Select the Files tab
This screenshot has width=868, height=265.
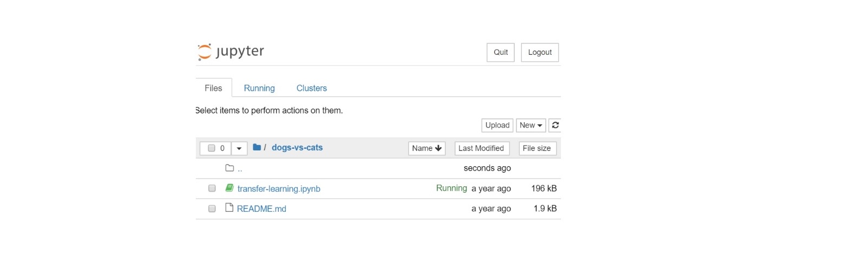(x=213, y=88)
